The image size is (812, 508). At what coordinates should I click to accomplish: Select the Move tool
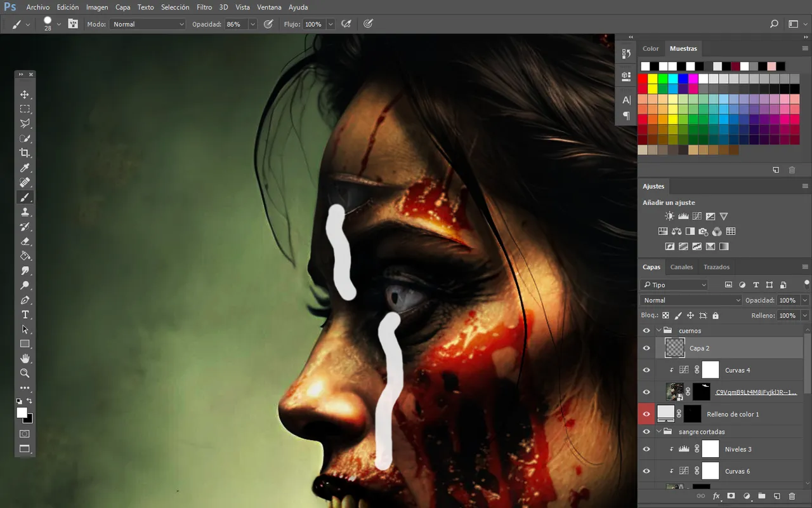click(25, 95)
